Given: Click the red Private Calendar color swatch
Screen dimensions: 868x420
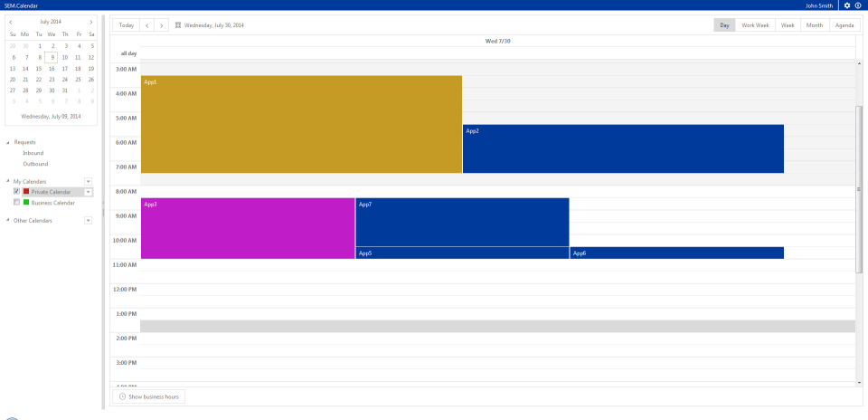Looking at the screenshot, I should coord(26,191).
